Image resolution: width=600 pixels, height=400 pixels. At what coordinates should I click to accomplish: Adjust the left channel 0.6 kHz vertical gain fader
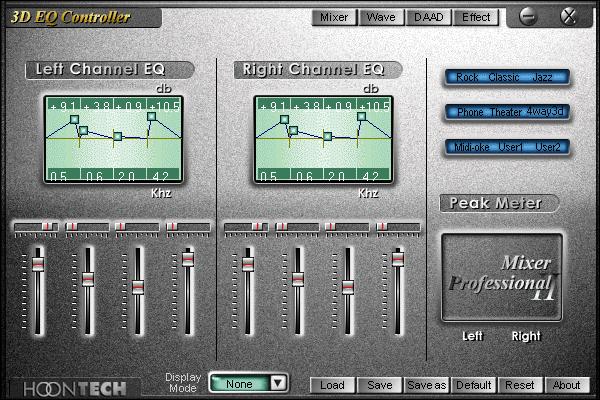tap(88, 279)
